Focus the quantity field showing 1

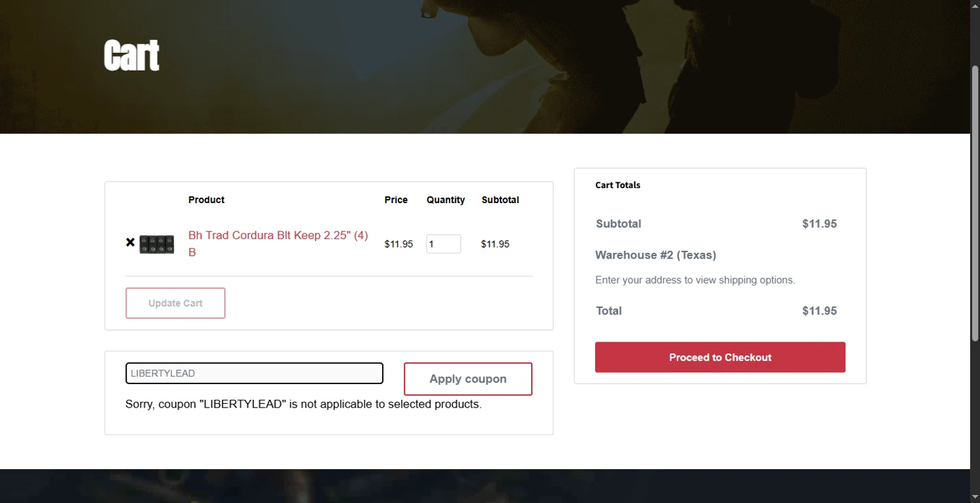click(x=444, y=244)
